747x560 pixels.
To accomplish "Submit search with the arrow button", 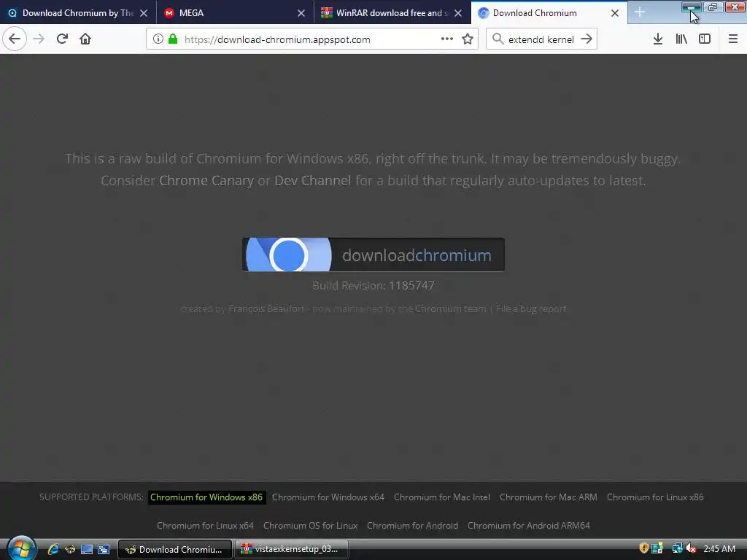I will 587,39.
